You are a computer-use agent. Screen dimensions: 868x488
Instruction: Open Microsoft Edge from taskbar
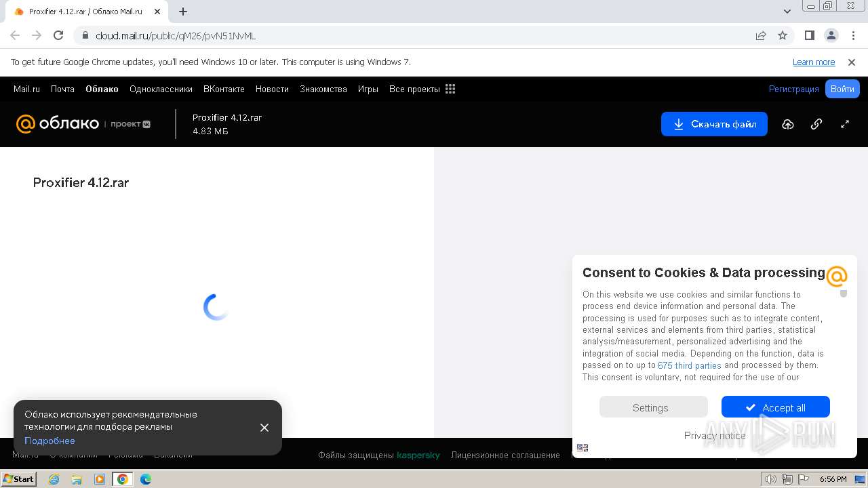146,479
